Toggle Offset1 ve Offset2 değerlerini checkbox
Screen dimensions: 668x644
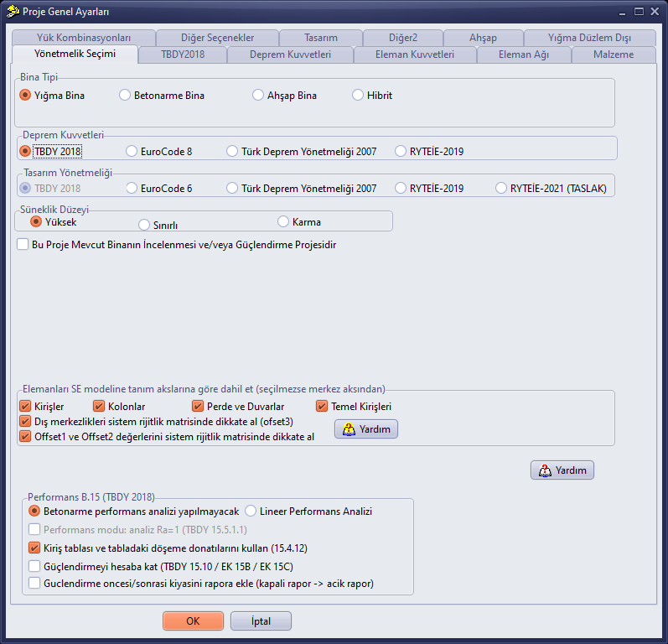pyautogui.click(x=167, y=436)
